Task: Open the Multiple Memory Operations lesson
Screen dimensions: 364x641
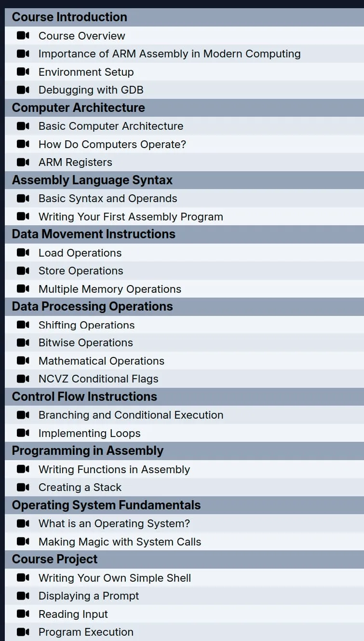Action: point(184,289)
